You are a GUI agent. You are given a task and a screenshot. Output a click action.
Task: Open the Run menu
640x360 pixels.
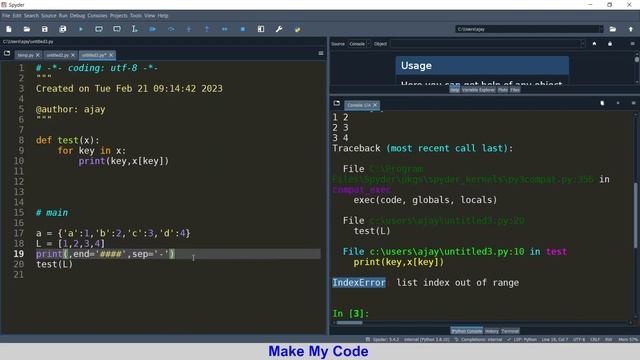(63, 16)
